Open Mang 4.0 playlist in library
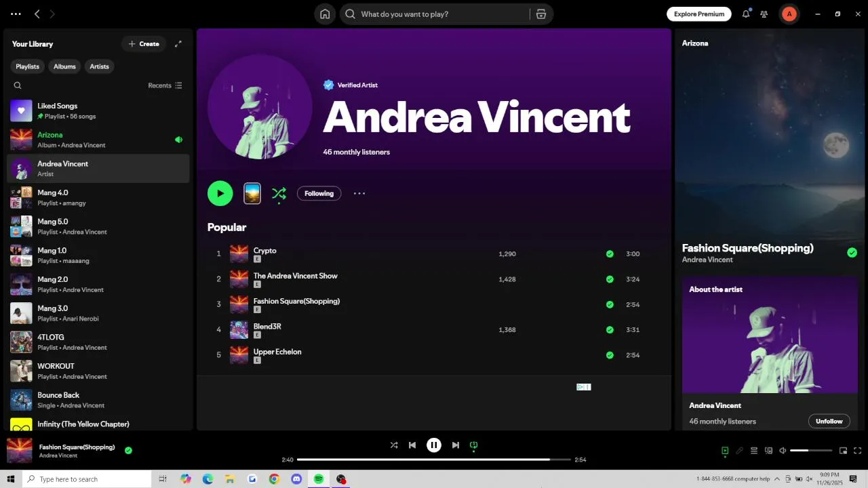The width and height of the screenshot is (868, 488). pyautogui.click(x=98, y=197)
